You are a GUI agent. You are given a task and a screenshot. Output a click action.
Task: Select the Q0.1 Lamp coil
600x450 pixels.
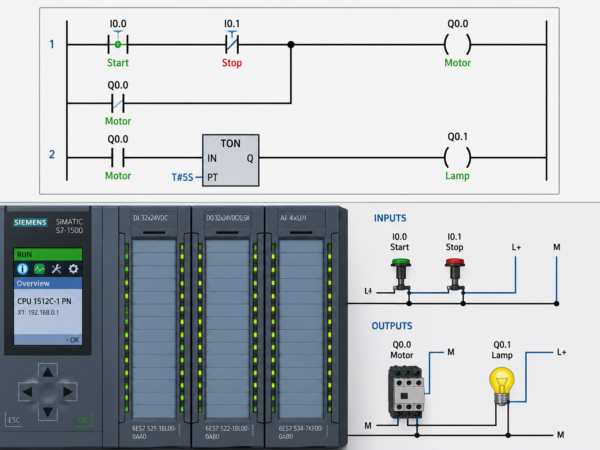tap(457, 157)
